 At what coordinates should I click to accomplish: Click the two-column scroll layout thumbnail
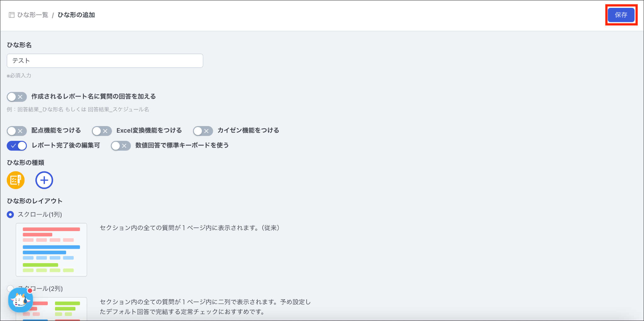tap(52, 309)
